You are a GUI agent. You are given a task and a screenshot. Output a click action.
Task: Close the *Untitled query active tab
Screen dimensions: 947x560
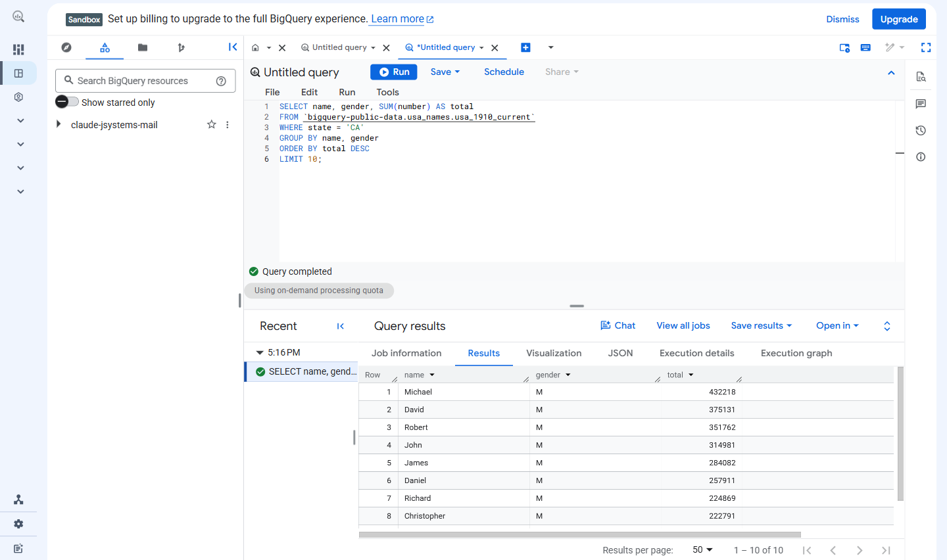(x=495, y=47)
